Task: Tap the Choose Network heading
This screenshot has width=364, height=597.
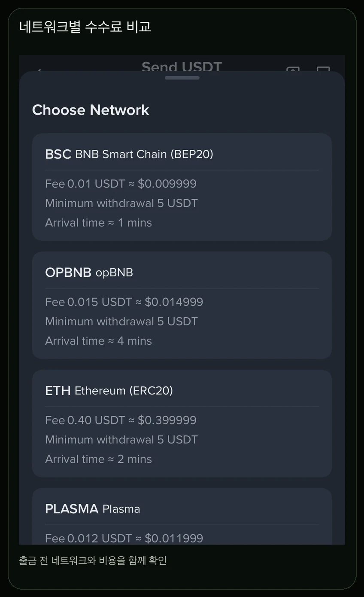Action: (x=91, y=110)
